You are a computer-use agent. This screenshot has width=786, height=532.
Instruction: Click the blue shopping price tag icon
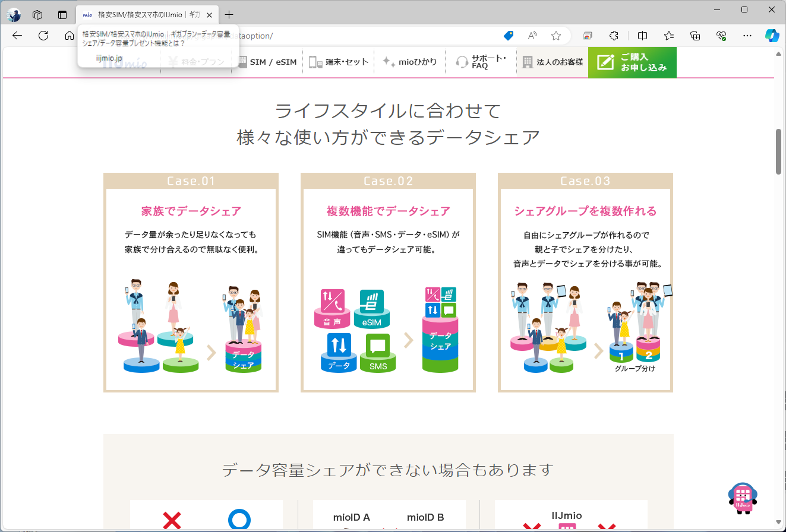tap(509, 36)
